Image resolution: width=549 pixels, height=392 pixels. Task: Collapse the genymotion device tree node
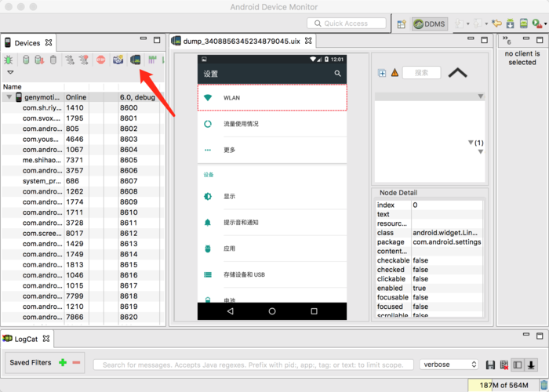pos(9,97)
